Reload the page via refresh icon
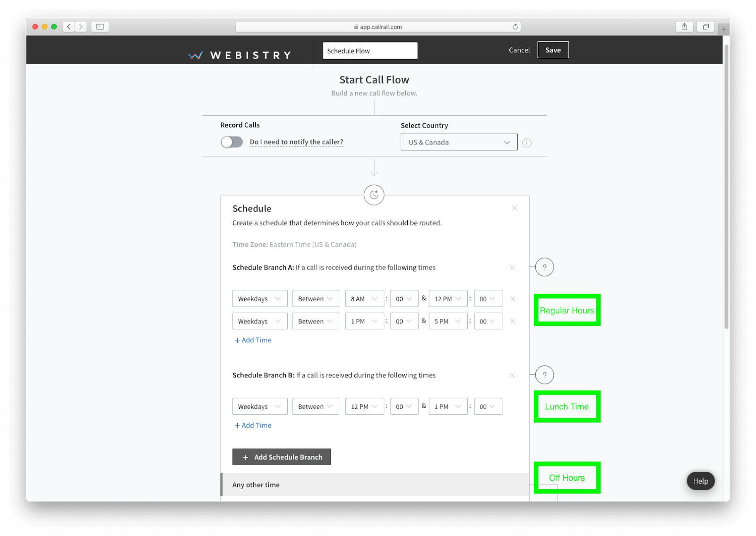This screenshot has width=756, height=536. 515,27
